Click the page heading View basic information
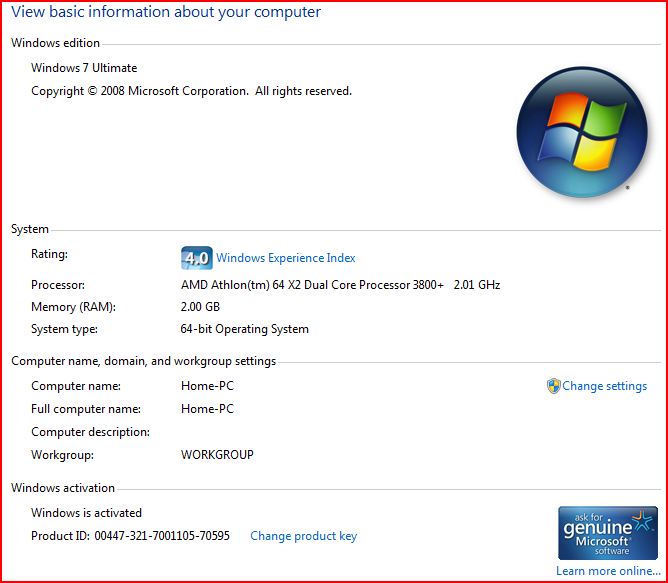This screenshot has width=668, height=583. coord(166,12)
